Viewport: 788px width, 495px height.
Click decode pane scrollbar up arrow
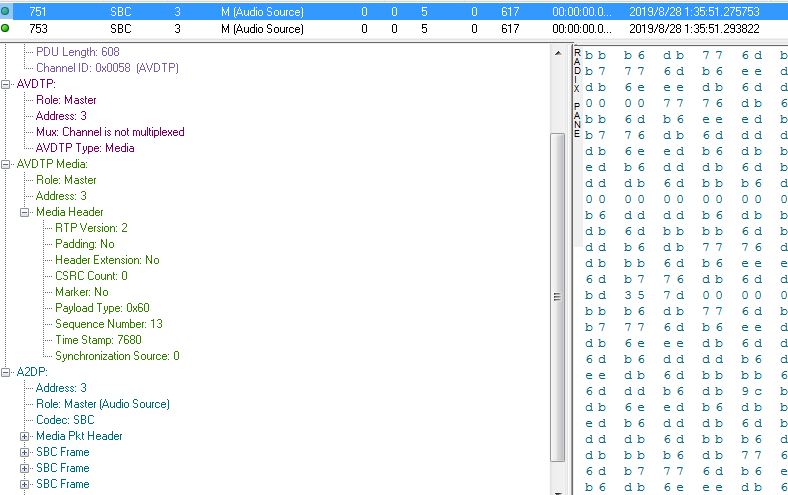pos(558,53)
